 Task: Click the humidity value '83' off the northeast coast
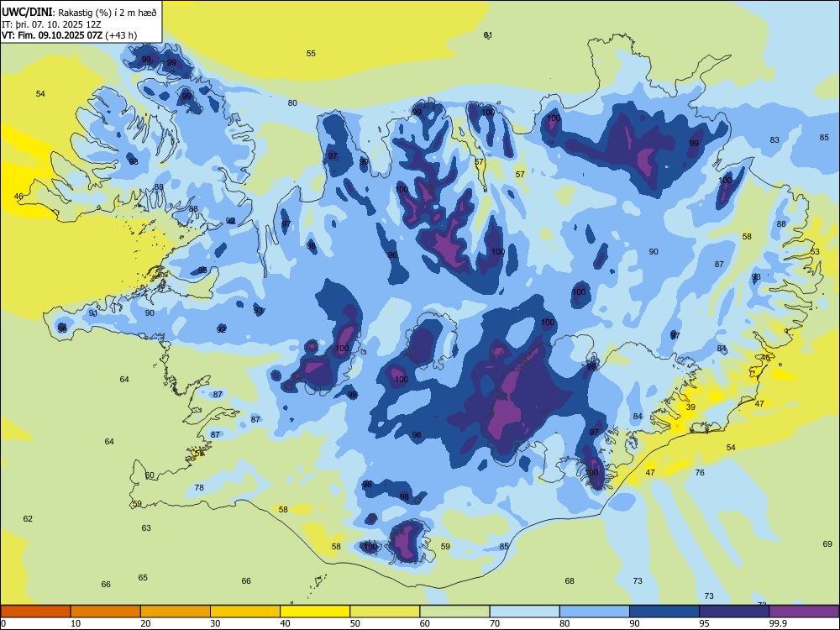[x=774, y=139]
